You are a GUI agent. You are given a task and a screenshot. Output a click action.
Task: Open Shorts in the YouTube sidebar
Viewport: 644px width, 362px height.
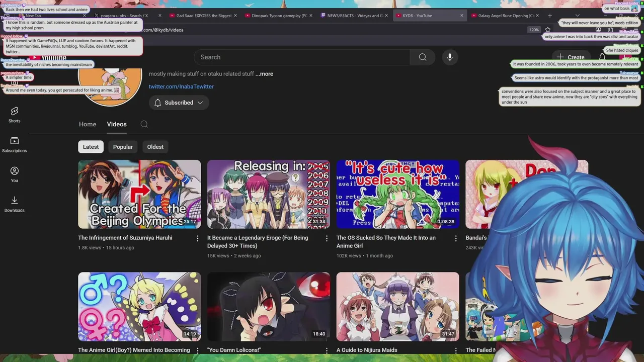pos(14,114)
